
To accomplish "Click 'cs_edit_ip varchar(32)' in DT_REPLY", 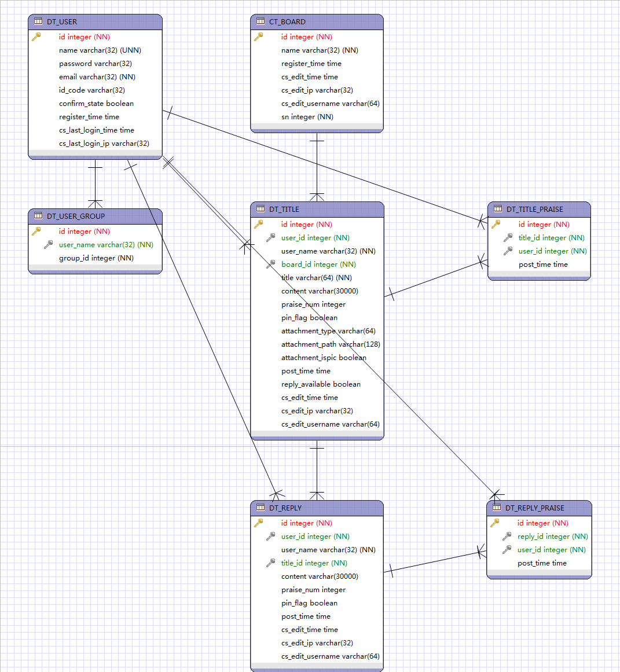I will coord(317,643).
